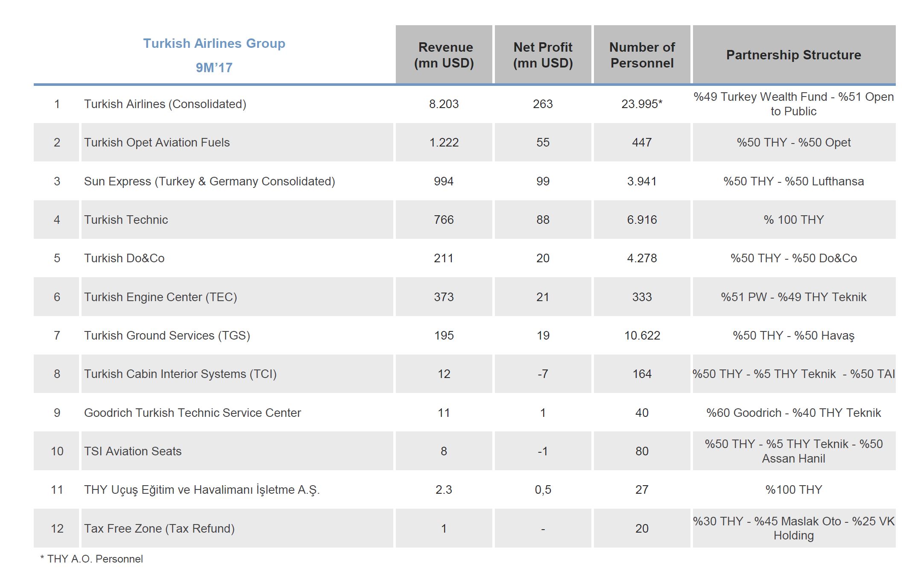Click revenue value 2.3
This screenshot has width=924, height=586.
tap(444, 490)
